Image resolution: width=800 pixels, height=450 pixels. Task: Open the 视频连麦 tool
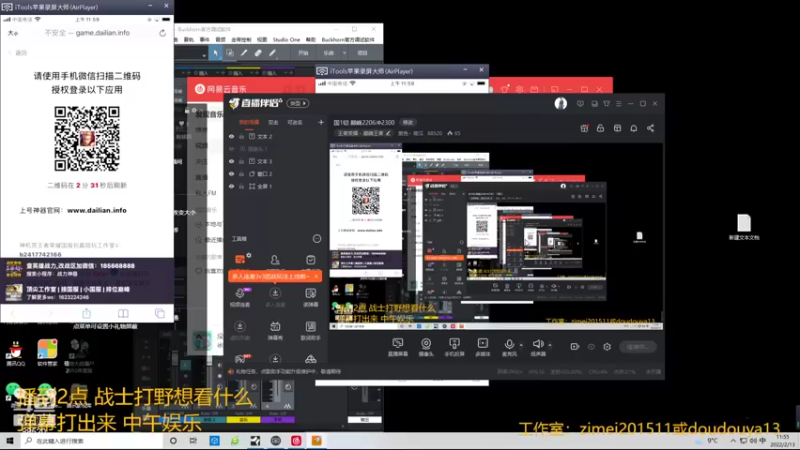(240, 297)
